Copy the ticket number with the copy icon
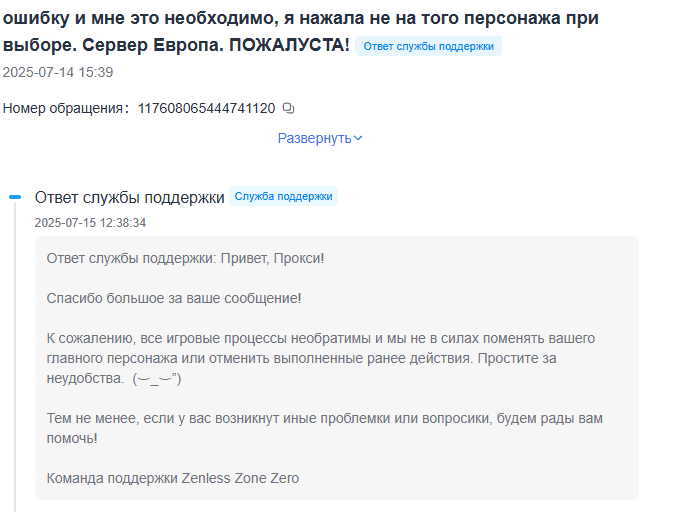 tap(289, 108)
